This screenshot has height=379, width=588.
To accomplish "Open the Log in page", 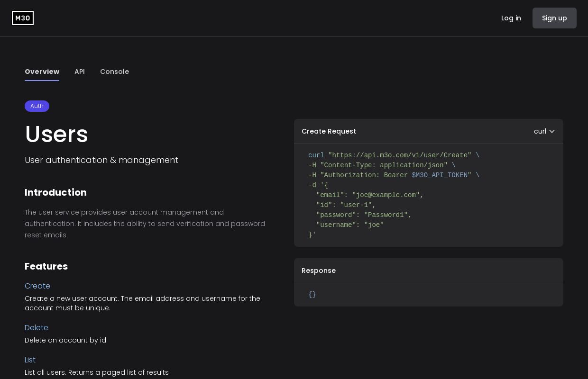I will 511,18.
